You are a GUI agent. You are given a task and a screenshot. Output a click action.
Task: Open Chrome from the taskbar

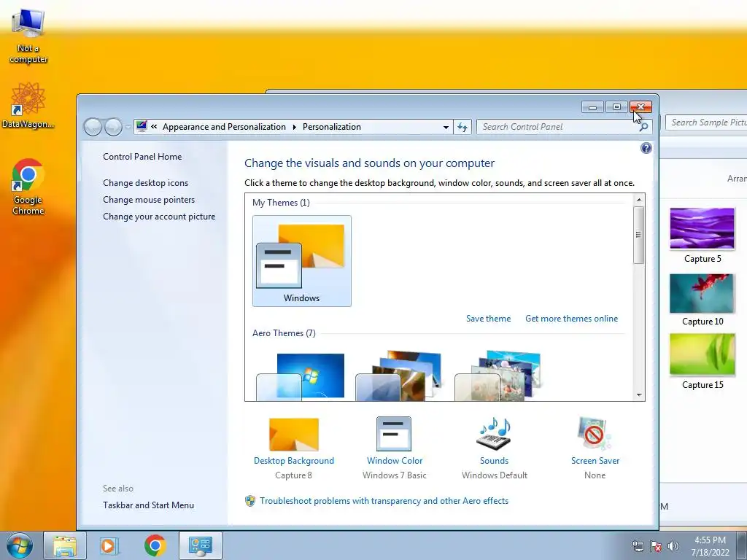coord(155,545)
